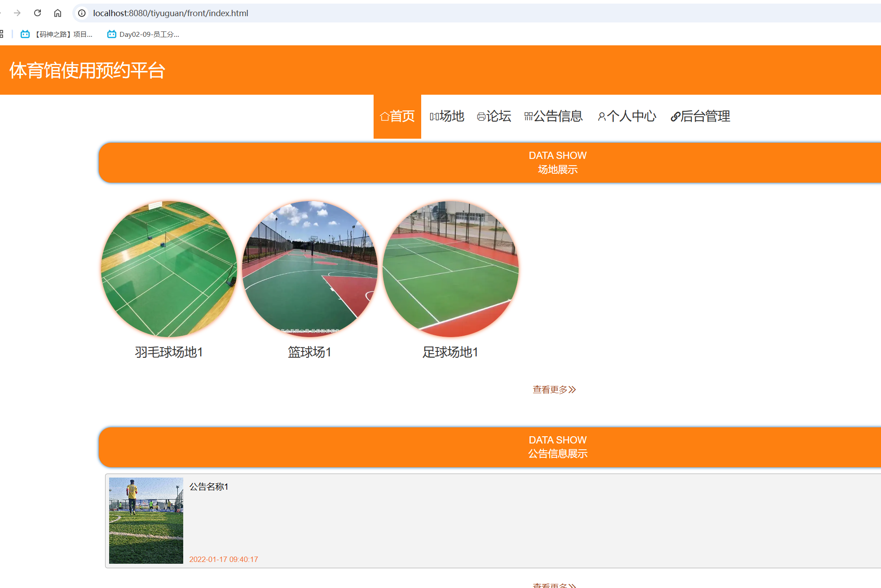Click the link icon beside 后台管理
The height and width of the screenshot is (588, 881).
pyautogui.click(x=674, y=117)
